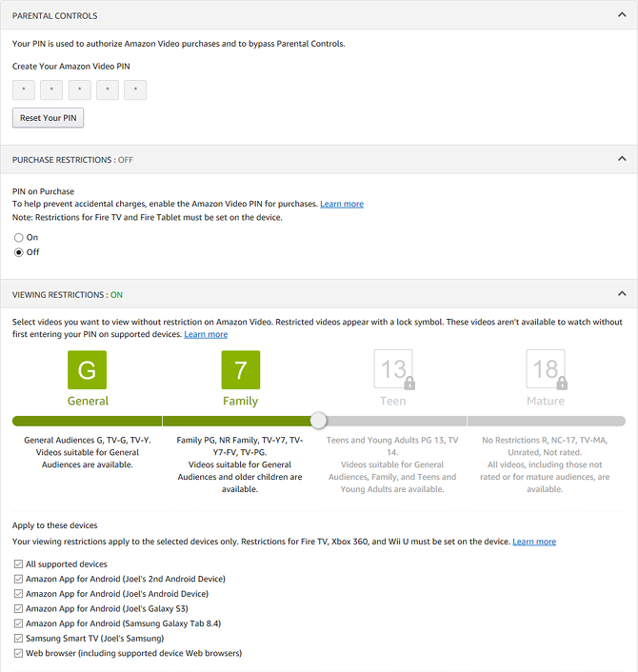Select the green General G rating icon
The height and width of the screenshot is (672, 638).
click(87, 369)
